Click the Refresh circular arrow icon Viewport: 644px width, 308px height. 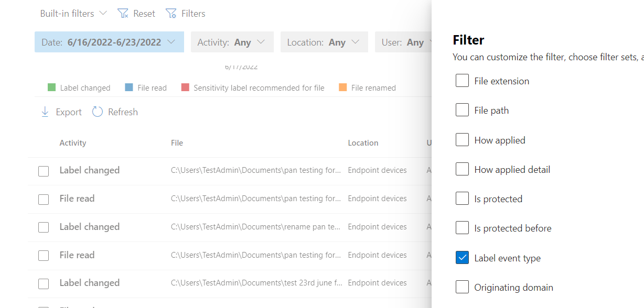coord(98,111)
